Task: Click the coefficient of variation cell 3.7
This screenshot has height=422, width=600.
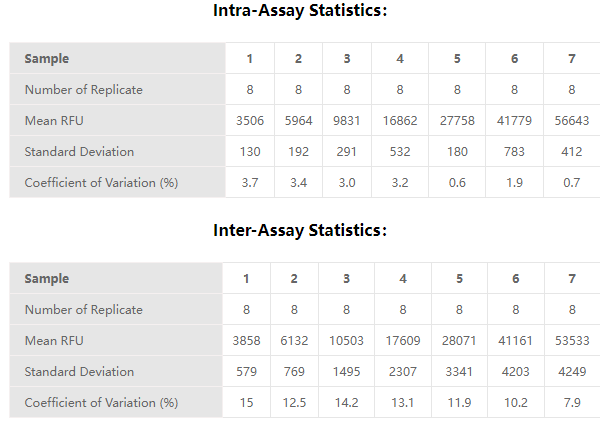Action: point(248,183)
